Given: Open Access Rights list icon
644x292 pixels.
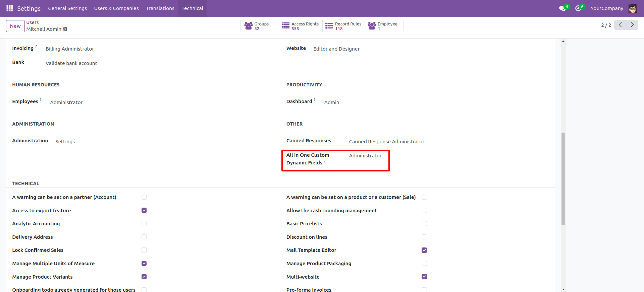Looking at the screenshot, I should click(285, 26).
